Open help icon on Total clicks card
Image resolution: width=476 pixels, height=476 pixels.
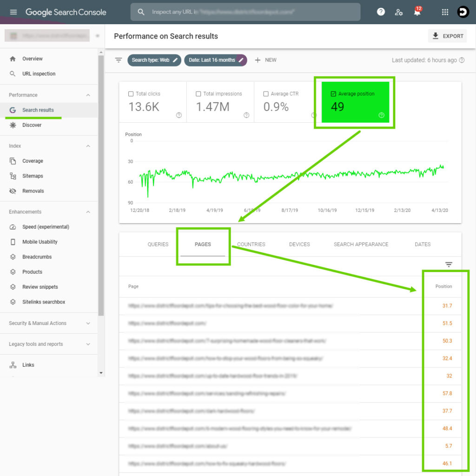coord(179,115)
